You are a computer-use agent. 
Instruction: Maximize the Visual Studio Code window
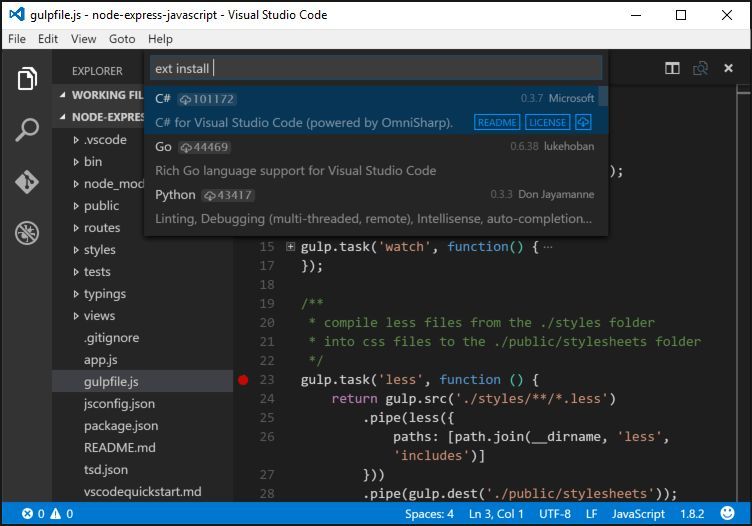pyautogui.click(x=681, y=15)
